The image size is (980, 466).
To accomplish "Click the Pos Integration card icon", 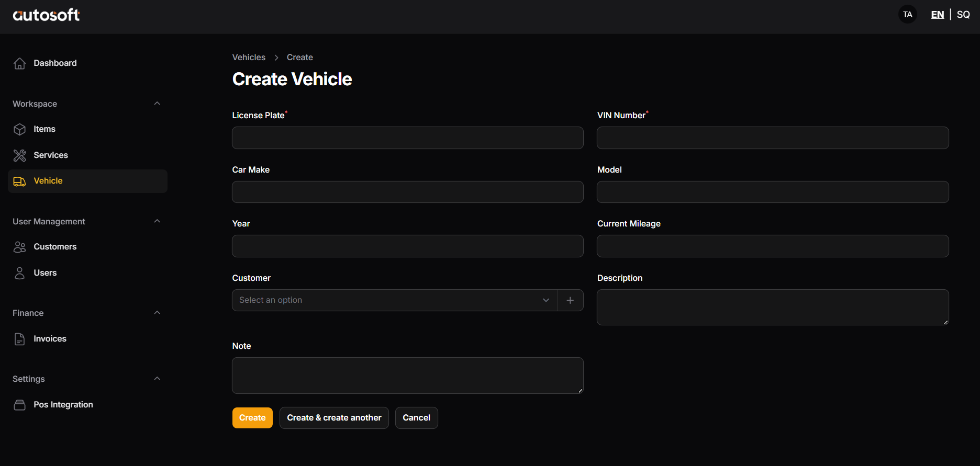I will pyautogui.click(x=19, y=405).
